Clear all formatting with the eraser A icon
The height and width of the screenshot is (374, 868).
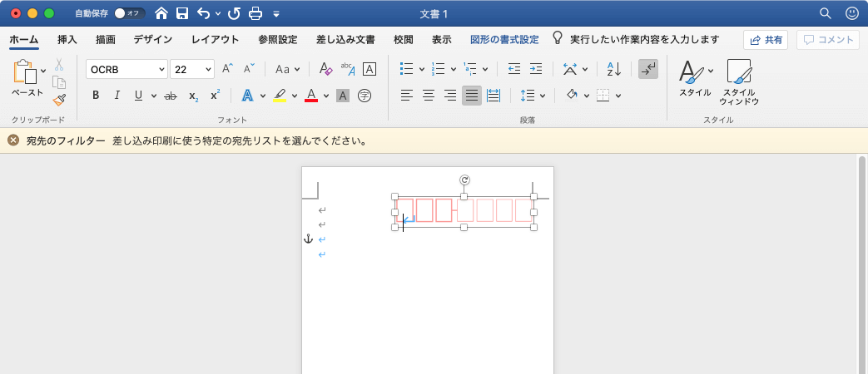tap(326, 69)
